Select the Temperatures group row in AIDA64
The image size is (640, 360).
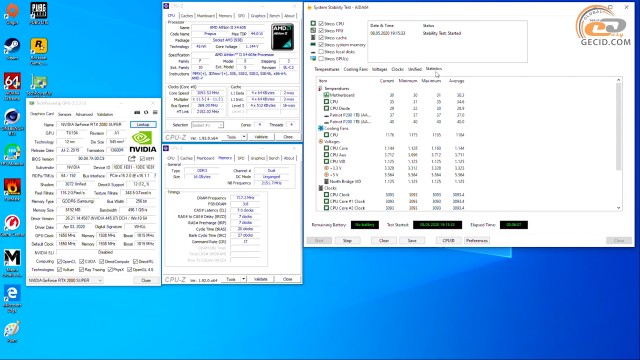click(333, 88)
